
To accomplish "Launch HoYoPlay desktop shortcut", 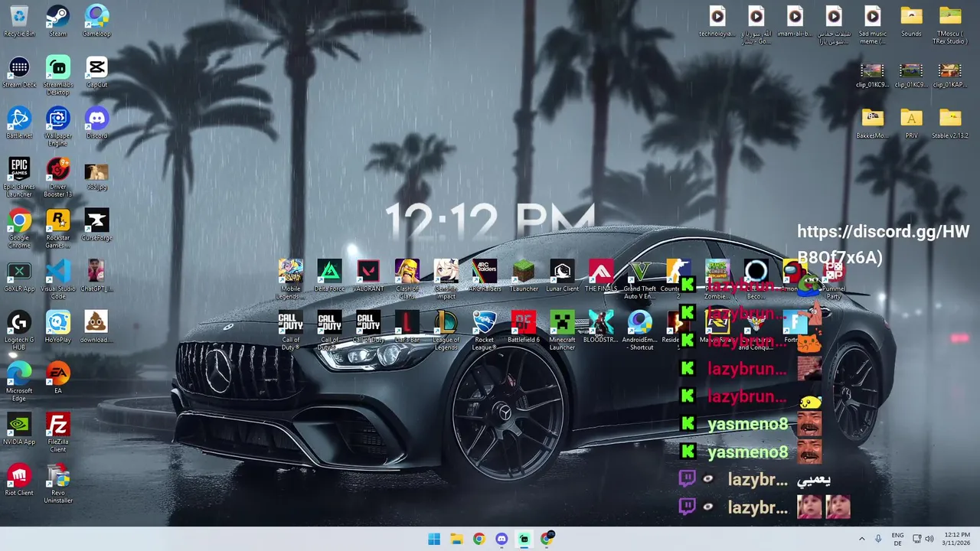I will [57, 328].
